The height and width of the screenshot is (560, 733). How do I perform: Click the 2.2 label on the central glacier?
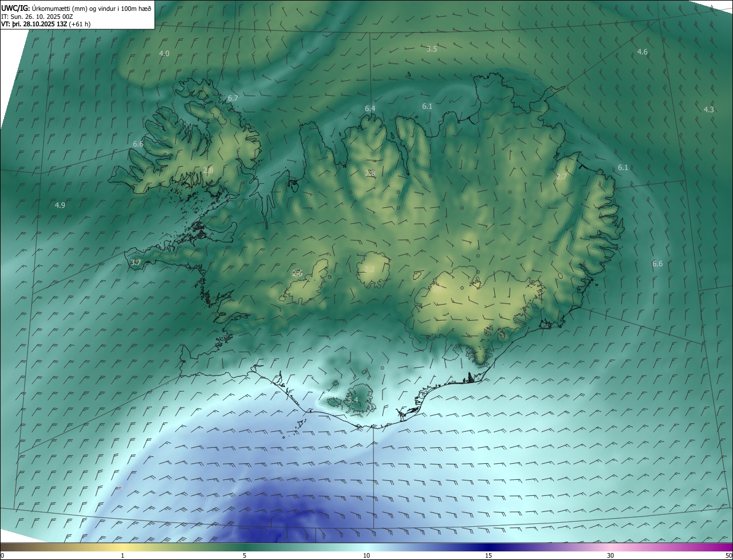(x=369, y=269)
